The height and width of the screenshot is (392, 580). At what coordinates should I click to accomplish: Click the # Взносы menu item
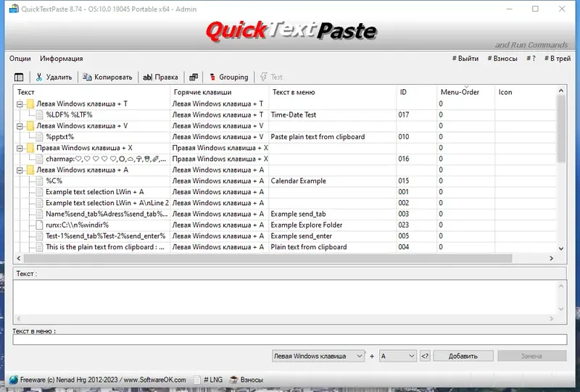pos(502,59)
